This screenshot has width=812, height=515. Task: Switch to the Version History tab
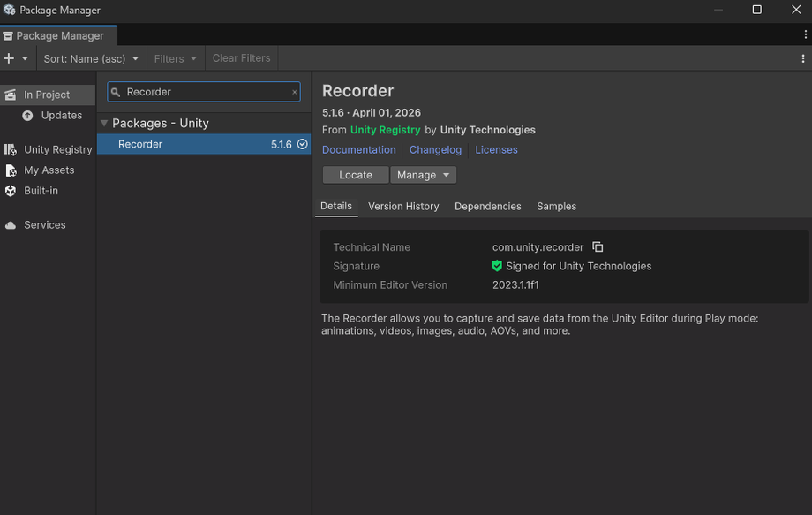coord(403,206)
